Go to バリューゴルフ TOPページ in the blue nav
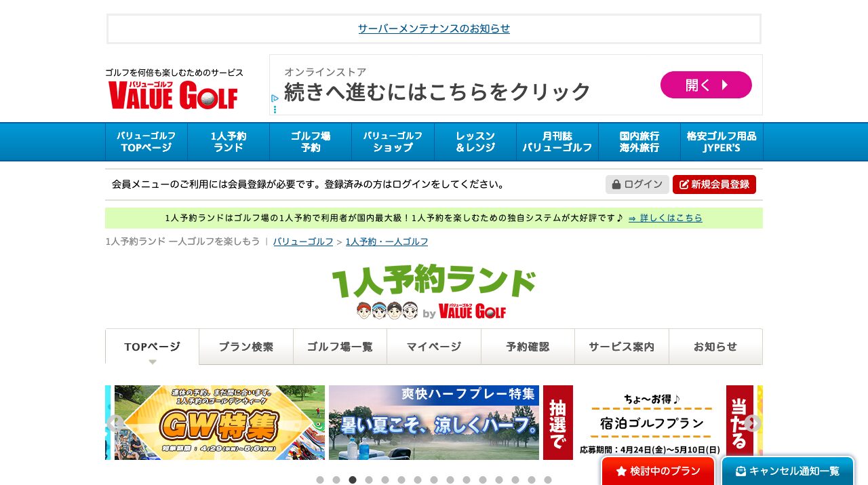The image size is (868, 485). coord(146,142)
